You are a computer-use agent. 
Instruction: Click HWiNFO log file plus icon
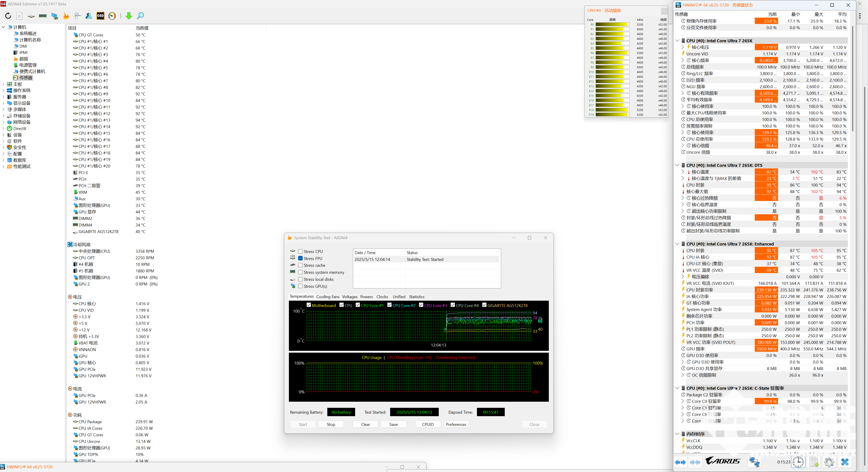coord(814,462)
